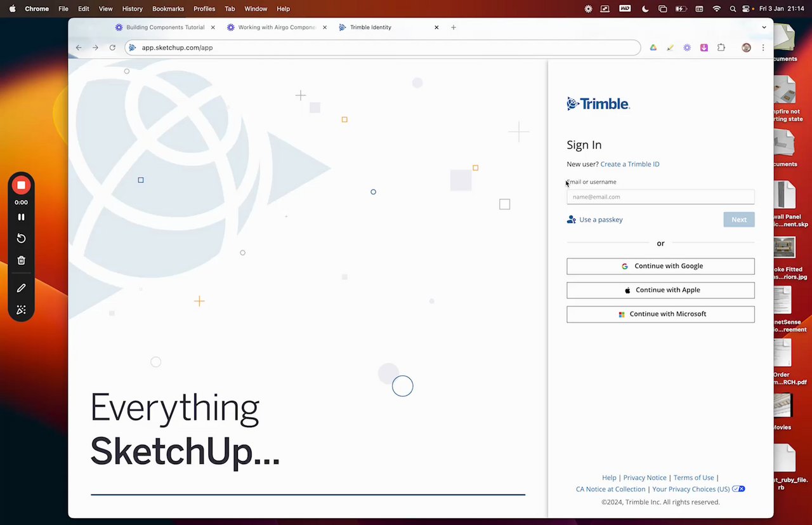Pause the screen recording
Viewport: 812px width, 525px height.
tap(21, 217)
